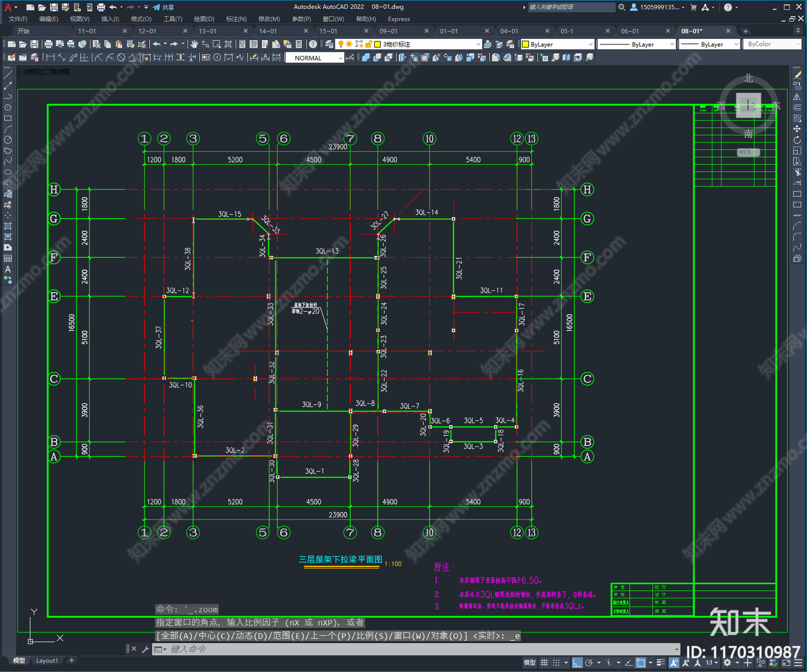Screen dimensions: 807x672
Task: Open the 绘图(D) menu
Action: click(204, 19)
